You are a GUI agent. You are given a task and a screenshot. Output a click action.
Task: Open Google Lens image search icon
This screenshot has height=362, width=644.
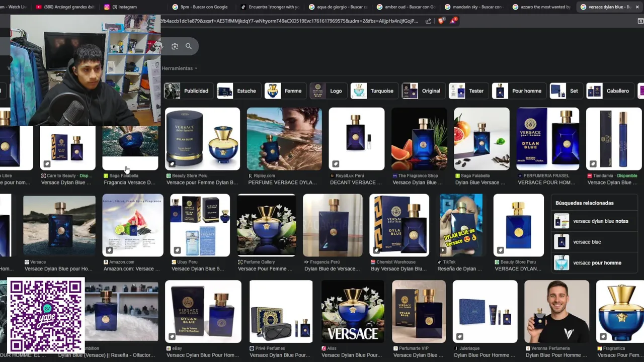click(175, 46)
